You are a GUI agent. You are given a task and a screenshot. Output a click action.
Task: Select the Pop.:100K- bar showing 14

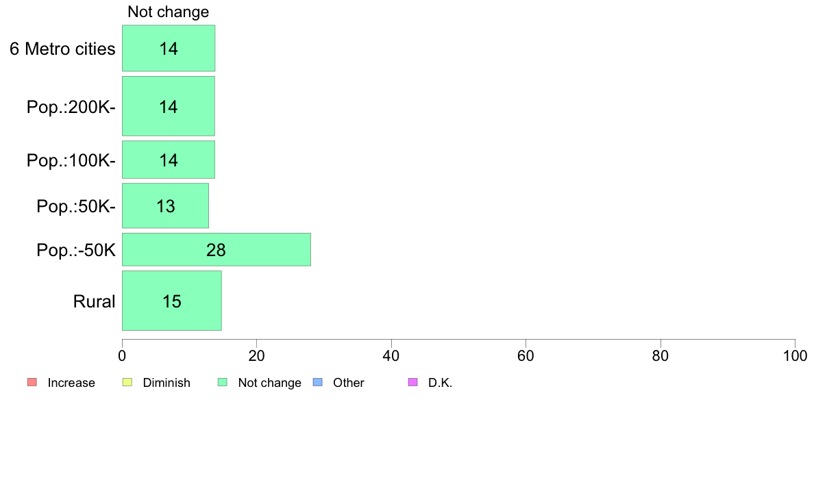pos(169,160)
